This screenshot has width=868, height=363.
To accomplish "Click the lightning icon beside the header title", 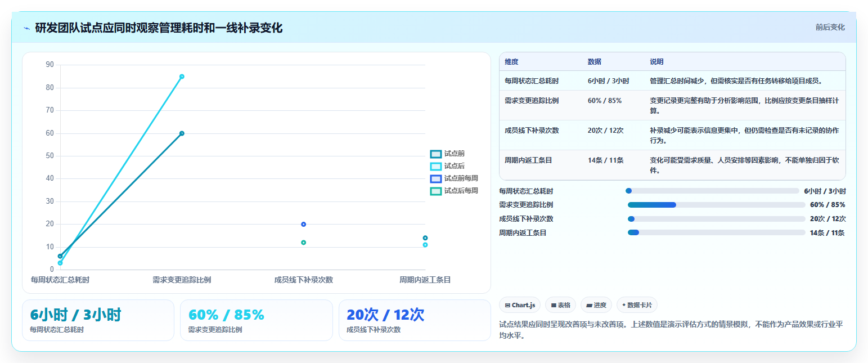I will (26, 28).
